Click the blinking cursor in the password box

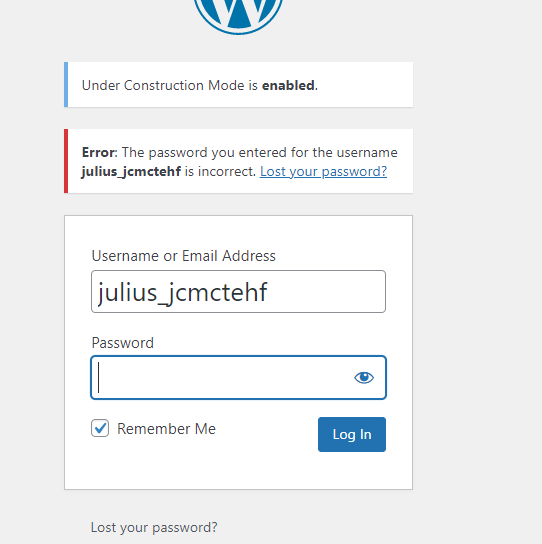(99, 377)
